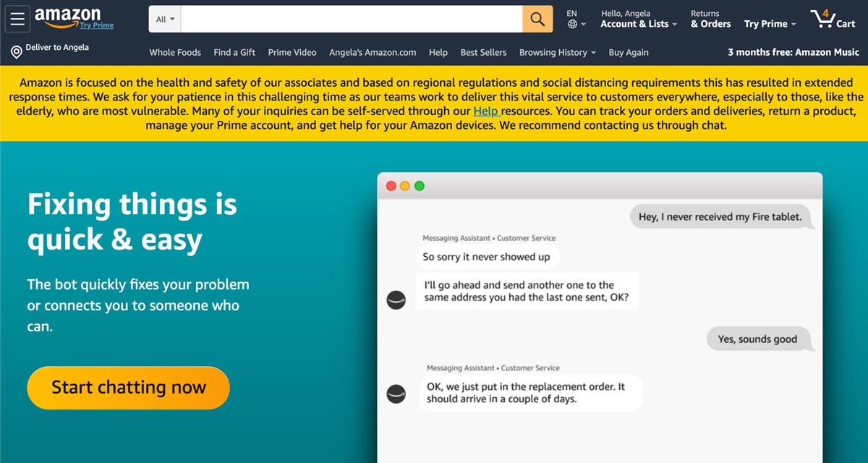
Task: Open the Try Prime dropdown menu
Action: [770, 24]
